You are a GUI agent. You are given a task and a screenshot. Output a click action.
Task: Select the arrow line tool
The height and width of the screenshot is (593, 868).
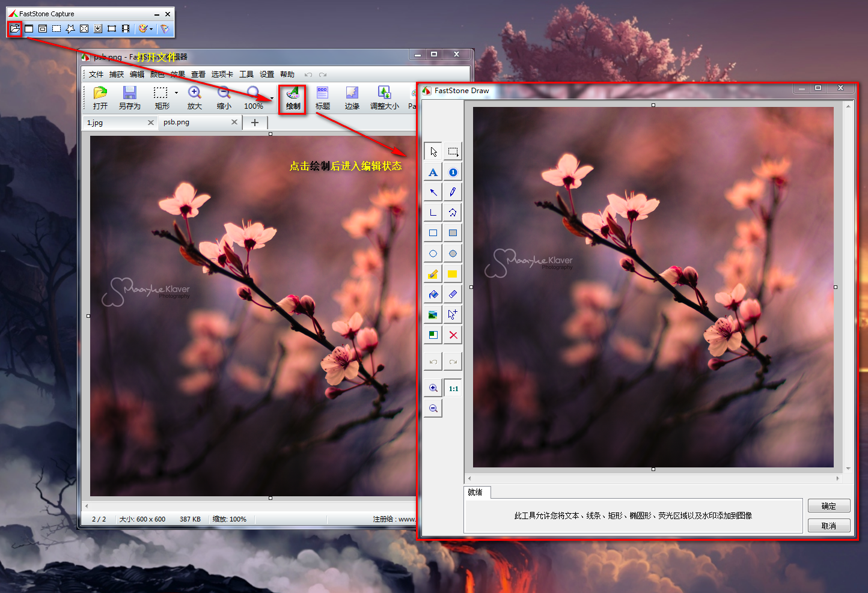433,192
